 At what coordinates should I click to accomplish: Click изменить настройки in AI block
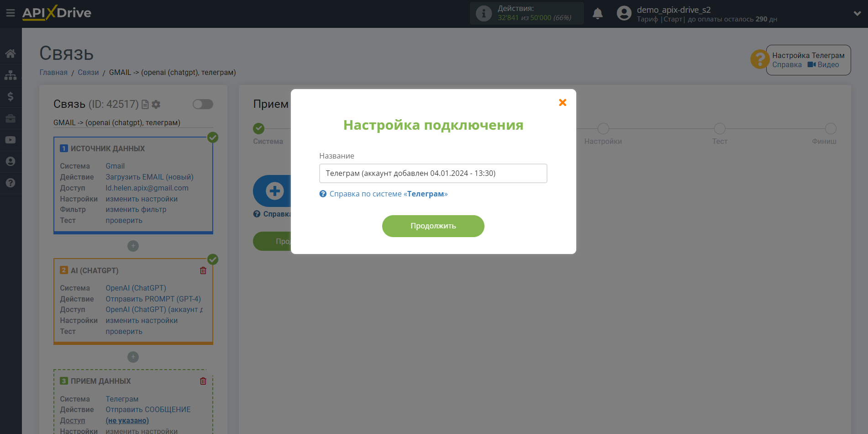point(142,321)
